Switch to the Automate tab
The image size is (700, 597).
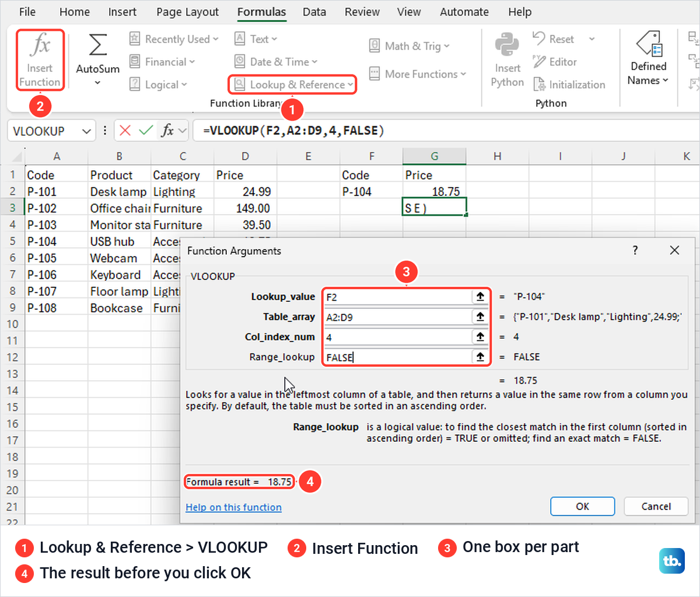tap(464, 12)
